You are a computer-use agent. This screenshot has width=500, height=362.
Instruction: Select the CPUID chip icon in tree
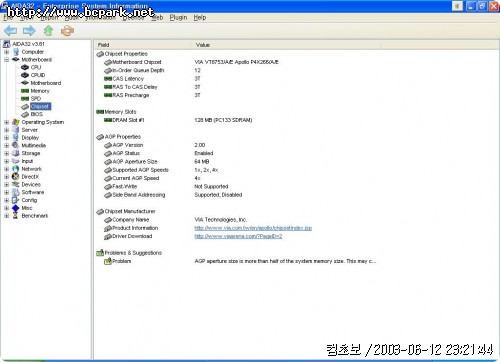(x=25, y=75)
